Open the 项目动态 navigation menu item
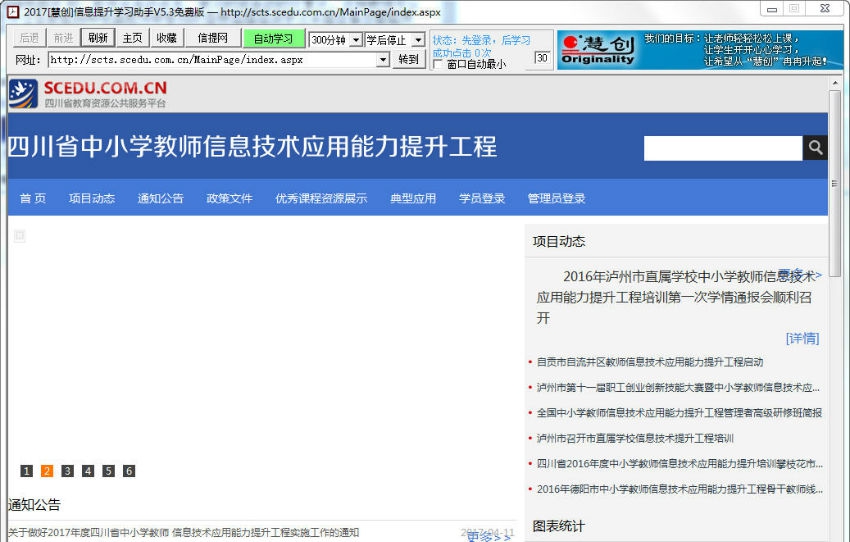The image size is (850, 542). (x=92, y=198)
